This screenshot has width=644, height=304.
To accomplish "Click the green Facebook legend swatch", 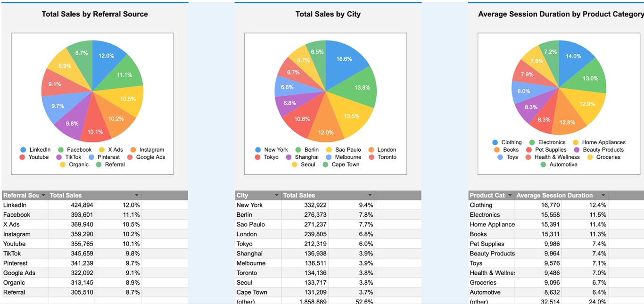I will coord(61,150).
